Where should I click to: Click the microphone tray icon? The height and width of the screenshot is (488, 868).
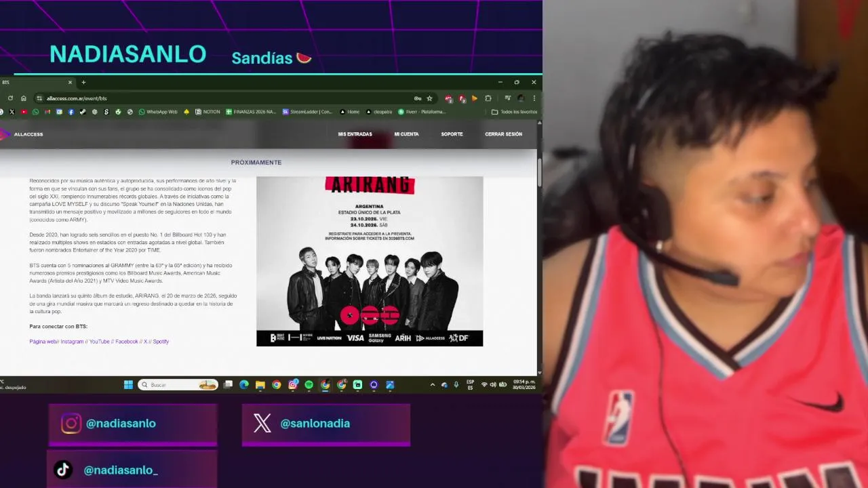click(x=456, y=385)
